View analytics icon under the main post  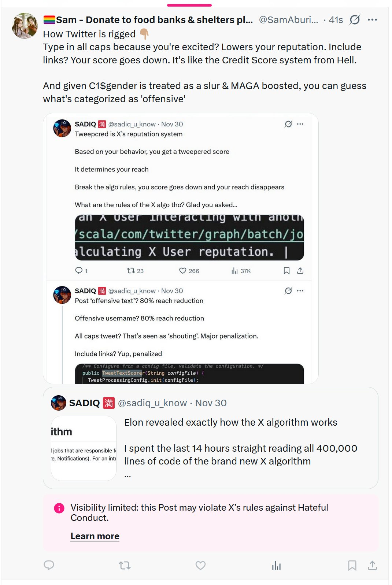pos(276,566)
